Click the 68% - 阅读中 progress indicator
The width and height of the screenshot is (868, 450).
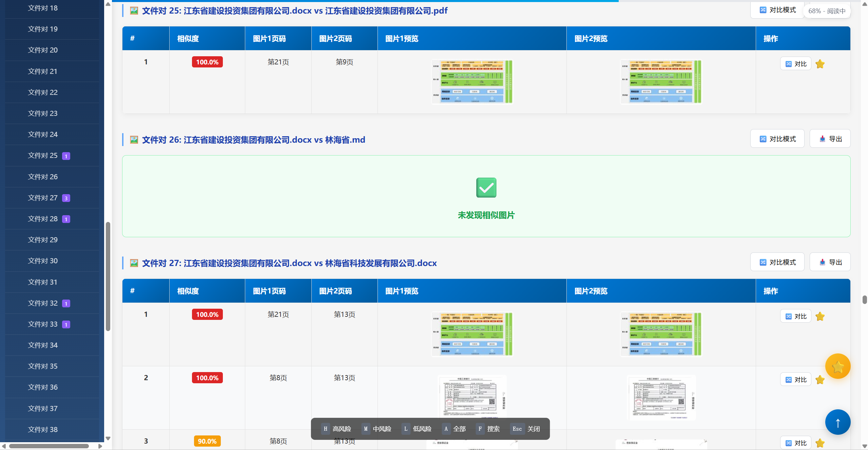pos(827,11)
